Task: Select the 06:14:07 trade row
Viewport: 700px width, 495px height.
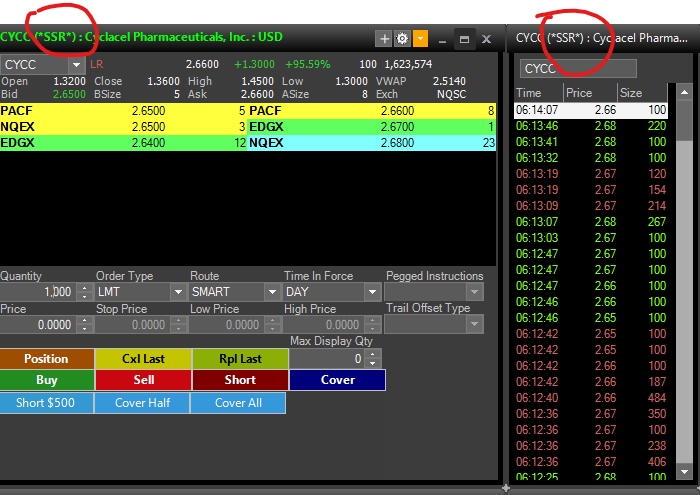Action: tap(591, 110)
